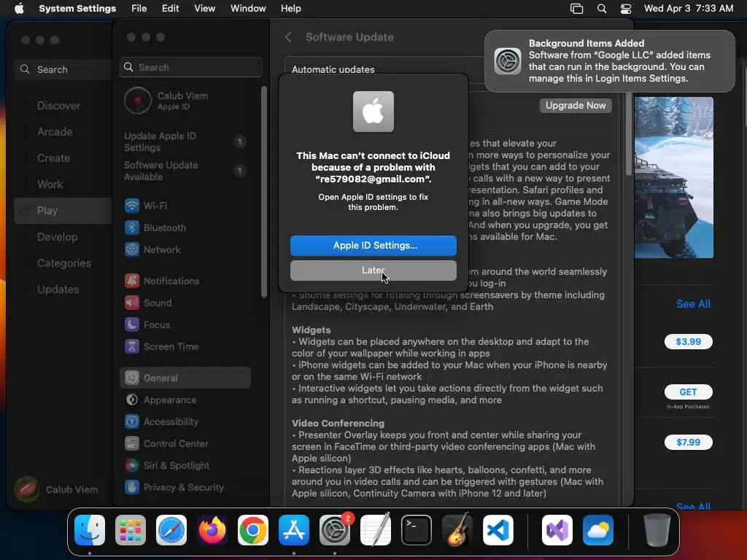Screen dimensions: 747x560
Task: Open Spotlight search in the menu bar
Action: pos(602,9)
